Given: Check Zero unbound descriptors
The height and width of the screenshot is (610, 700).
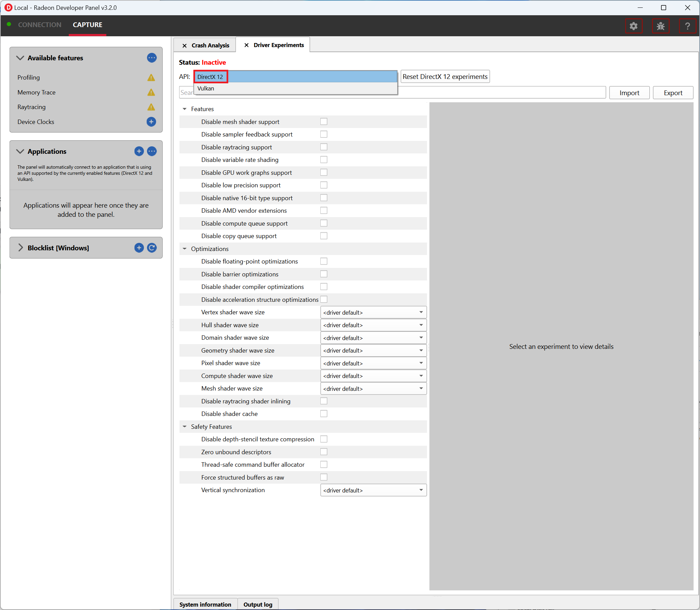Looking at the screenshot, I should (324, 452).
